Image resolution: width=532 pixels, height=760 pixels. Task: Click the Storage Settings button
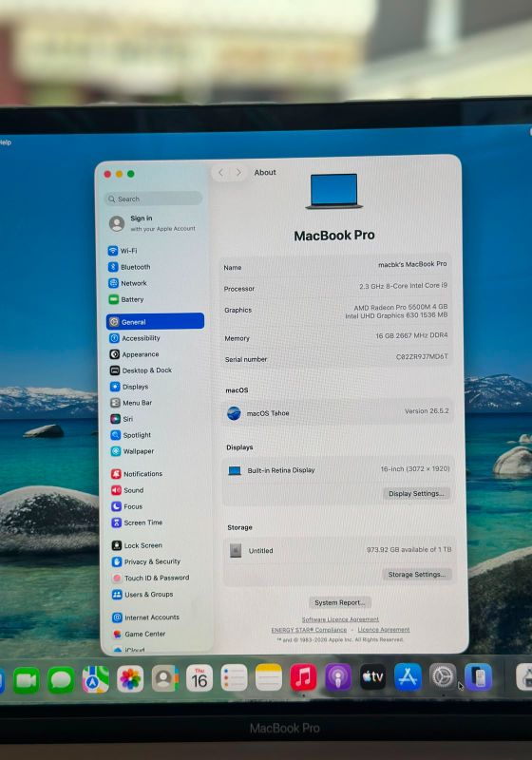[417, 575]
